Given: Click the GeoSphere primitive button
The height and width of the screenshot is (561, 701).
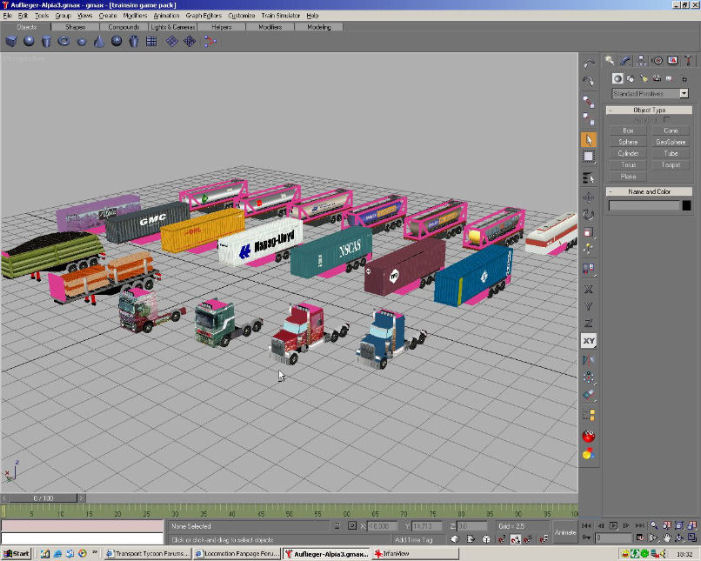Looking at the screenshot, I should point(671,142).
